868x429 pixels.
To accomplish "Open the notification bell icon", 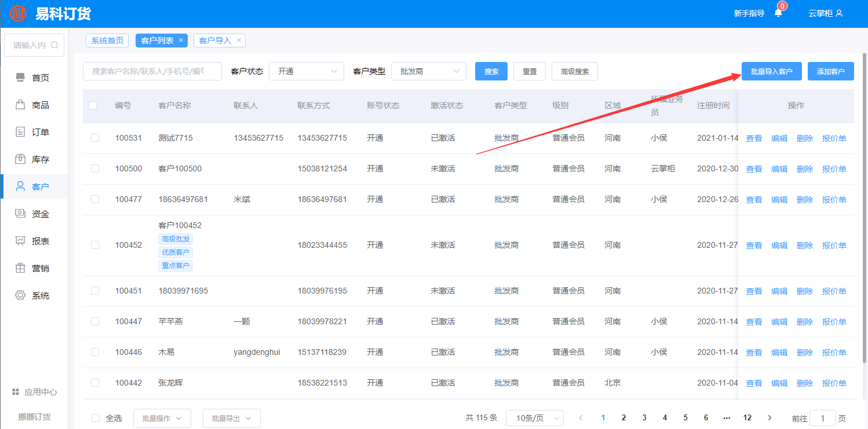I will pos(778,13).
